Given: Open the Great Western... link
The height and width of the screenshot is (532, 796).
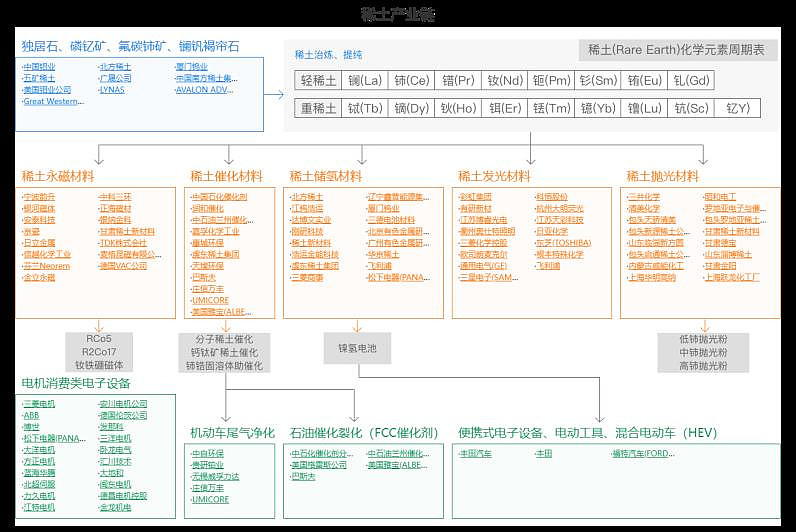Looking at the screenshot, I should pyautogui.click(x=53, y=102).
